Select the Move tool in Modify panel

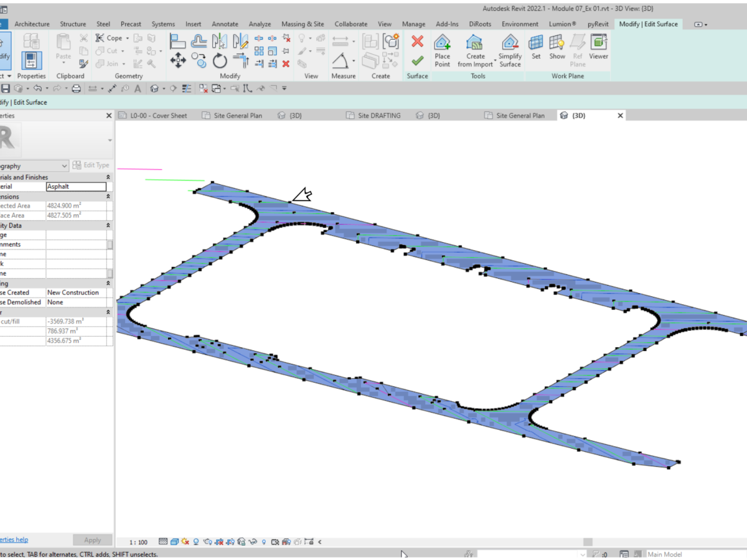click(x=178, y=60)
